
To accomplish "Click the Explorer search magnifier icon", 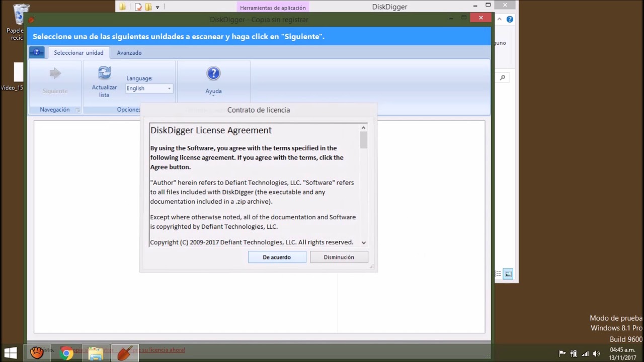I will tap(502, 77).
